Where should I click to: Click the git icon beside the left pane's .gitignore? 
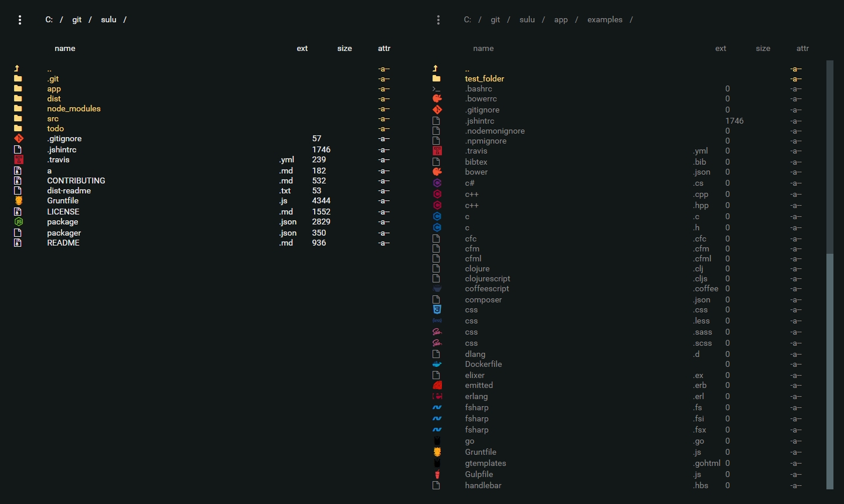[x=19, y=139]
